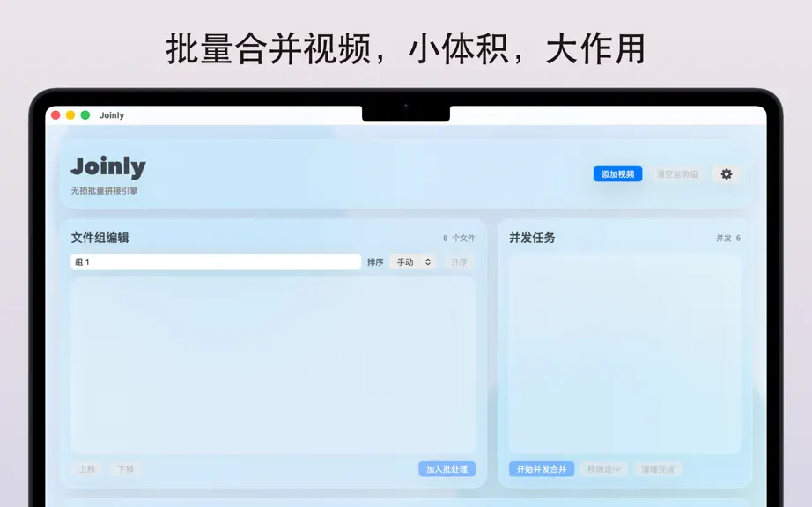Click the 清空当前组 button
812x507 pixels.
[x=677, y=174]
